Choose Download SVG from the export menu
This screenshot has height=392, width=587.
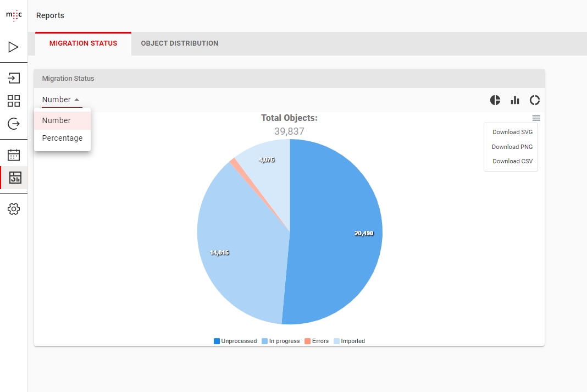coord(512,132)
